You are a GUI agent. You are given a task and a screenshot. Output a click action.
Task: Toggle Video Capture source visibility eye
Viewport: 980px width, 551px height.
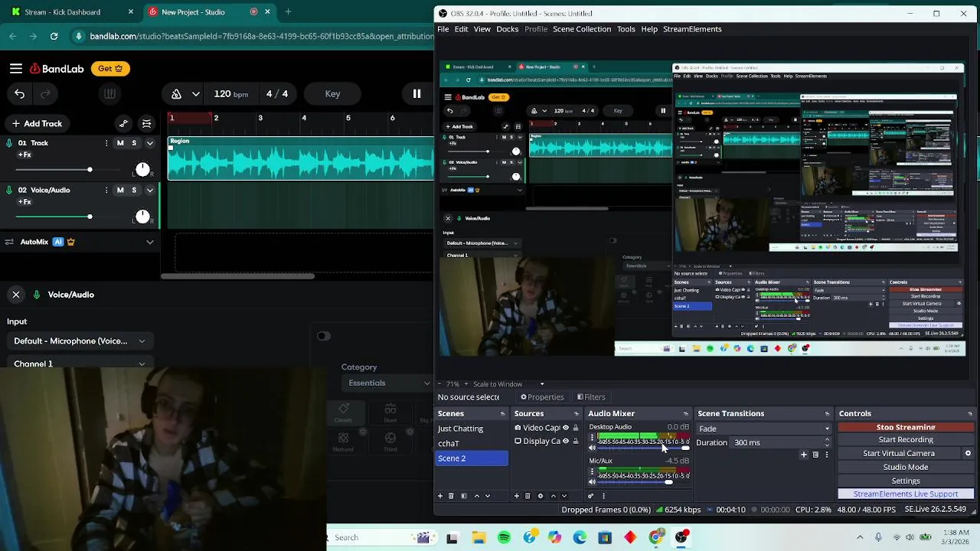(566, 428)
